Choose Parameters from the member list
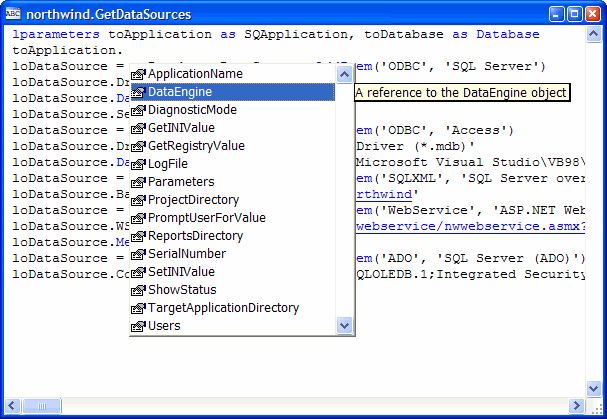Viewport: 607px width, 419px height. coord(180,182)
